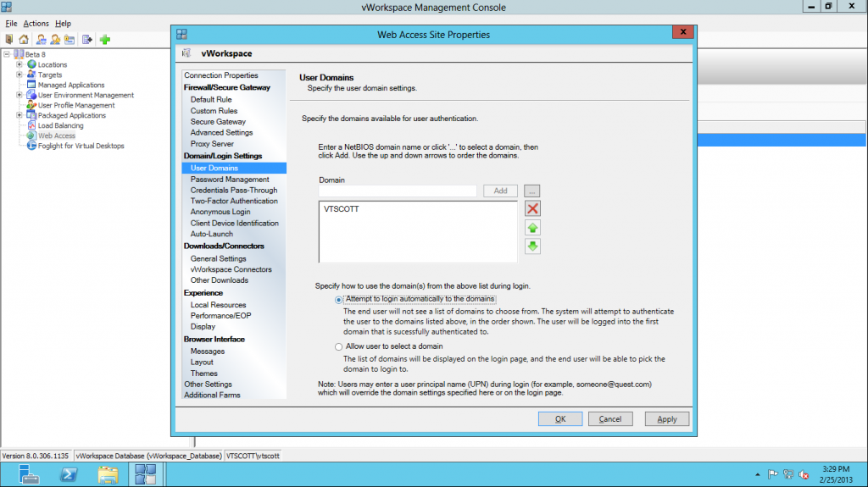Select VTSCOTT in domain list
Image resolution: width=868 pixels, height=487 pixels.
point(341,209)
